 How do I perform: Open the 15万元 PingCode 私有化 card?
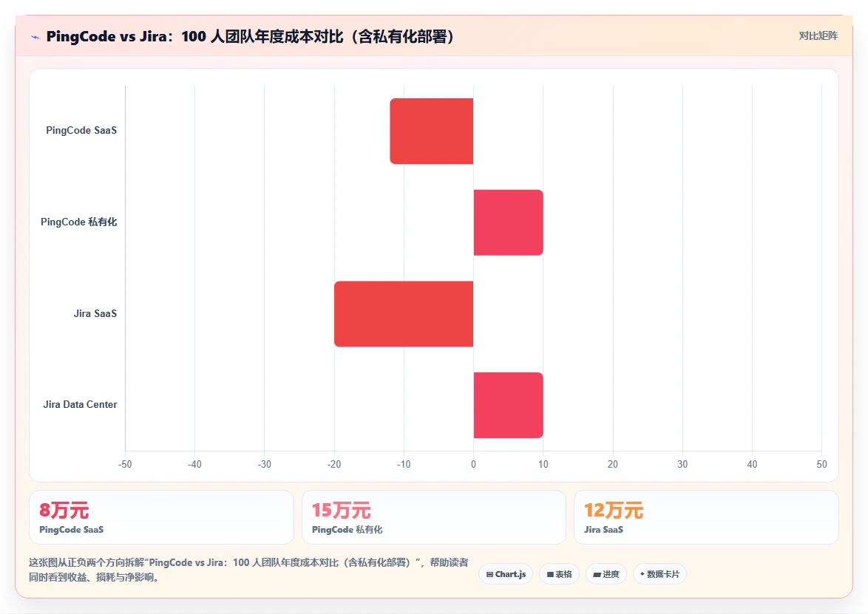tap(434, 517)
